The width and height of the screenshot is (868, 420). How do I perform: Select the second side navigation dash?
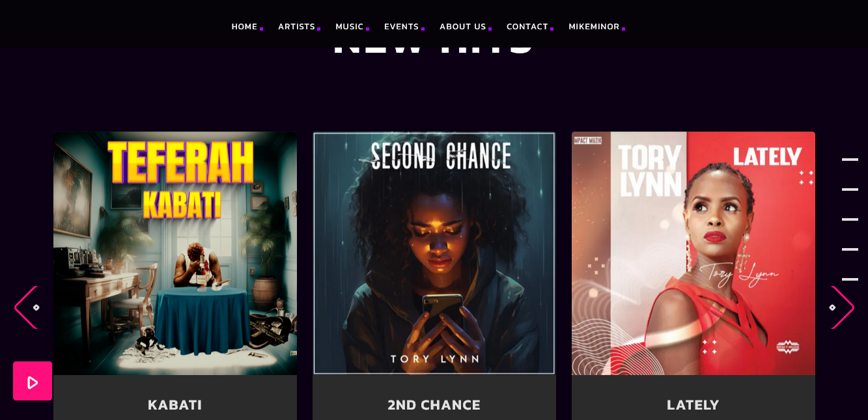point(850,189)
